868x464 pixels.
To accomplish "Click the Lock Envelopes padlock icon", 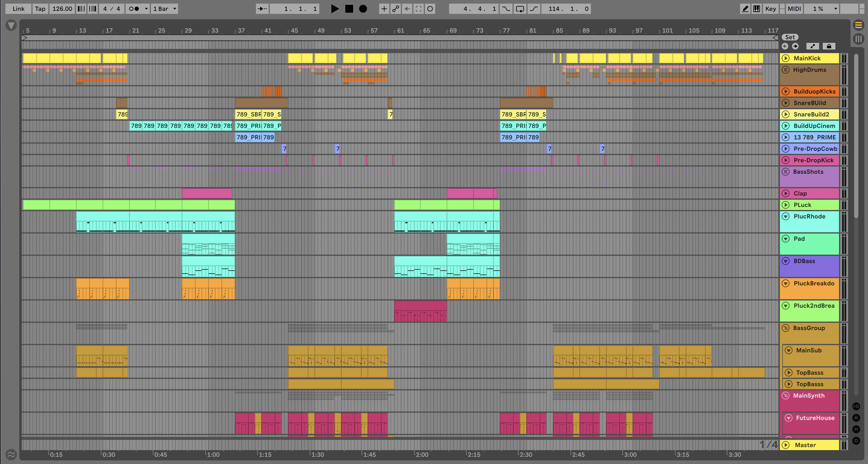I will coord(829,46).
